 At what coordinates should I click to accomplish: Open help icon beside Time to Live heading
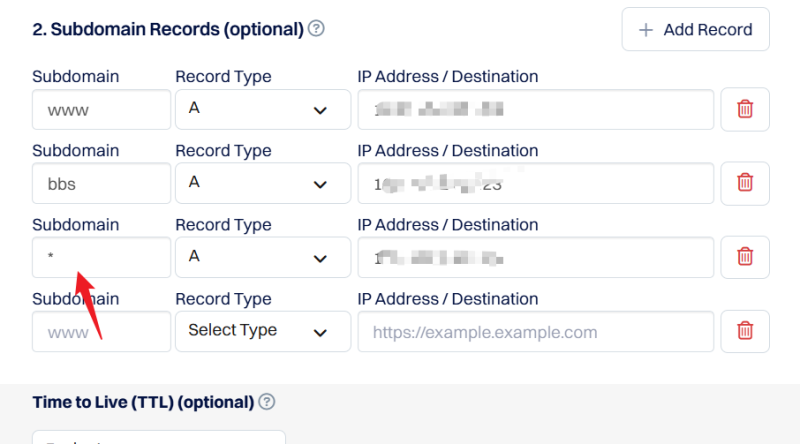[x=267, y=402]
